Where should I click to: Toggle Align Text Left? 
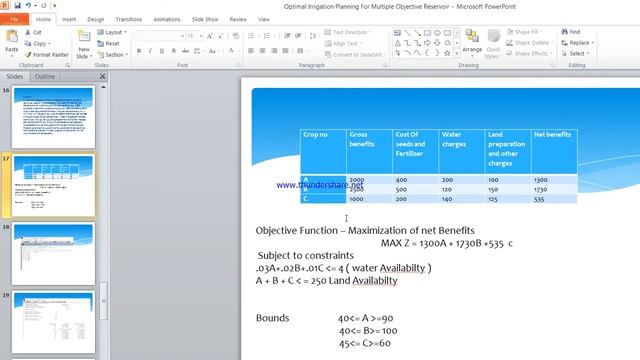[251, 51]
